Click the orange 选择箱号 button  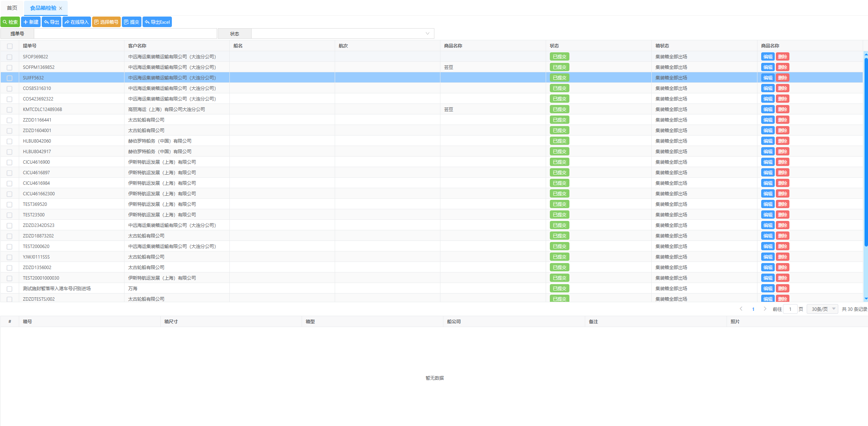(x=106, y=22)
